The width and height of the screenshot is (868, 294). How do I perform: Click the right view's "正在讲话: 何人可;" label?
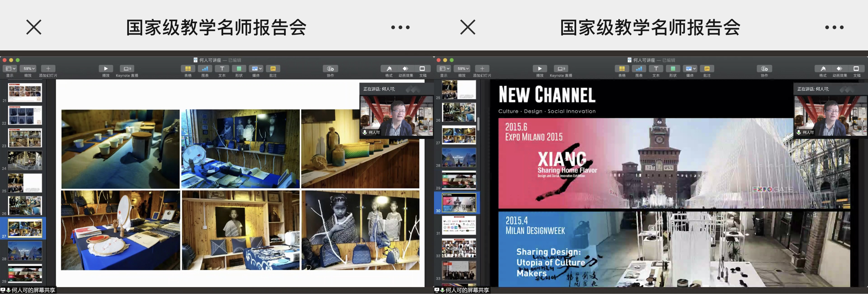[x=813, y=89]
